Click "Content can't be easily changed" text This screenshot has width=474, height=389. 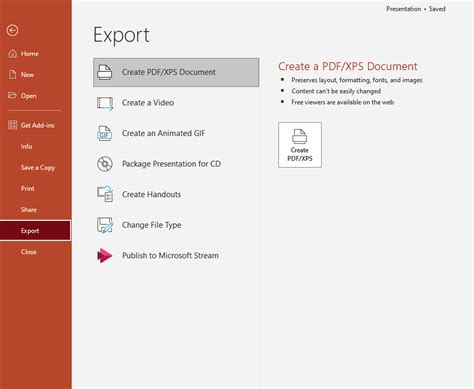click(336, 91)
